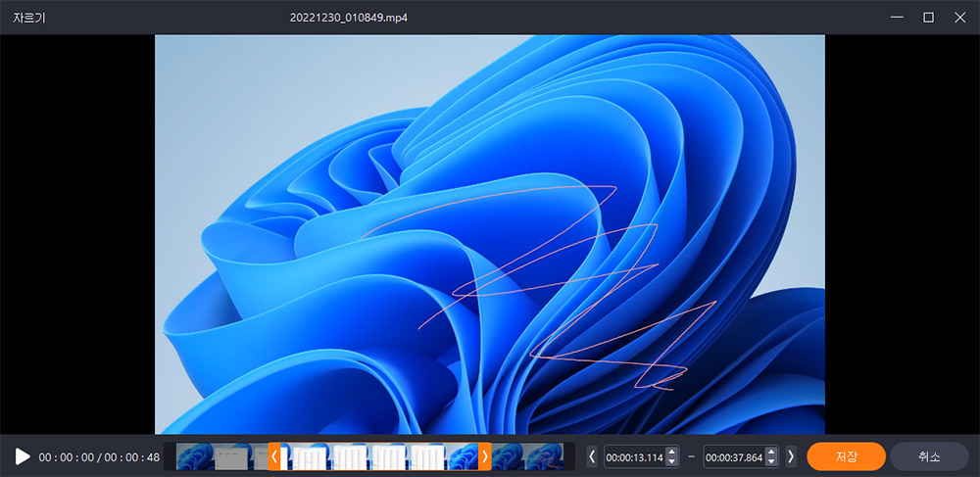Click the first timeline thumbnail frame
Image resolution: width=980 pixels, height=477 pixels.
195,456
